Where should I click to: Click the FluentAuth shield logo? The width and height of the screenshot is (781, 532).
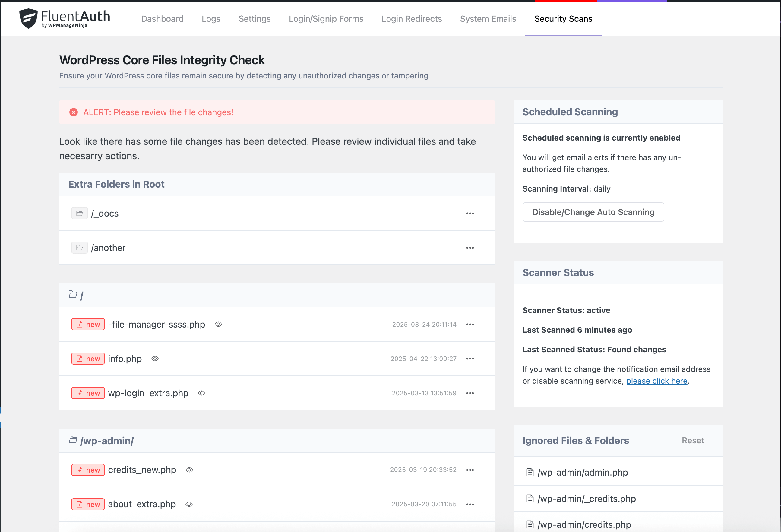click(x=28, y=18)
